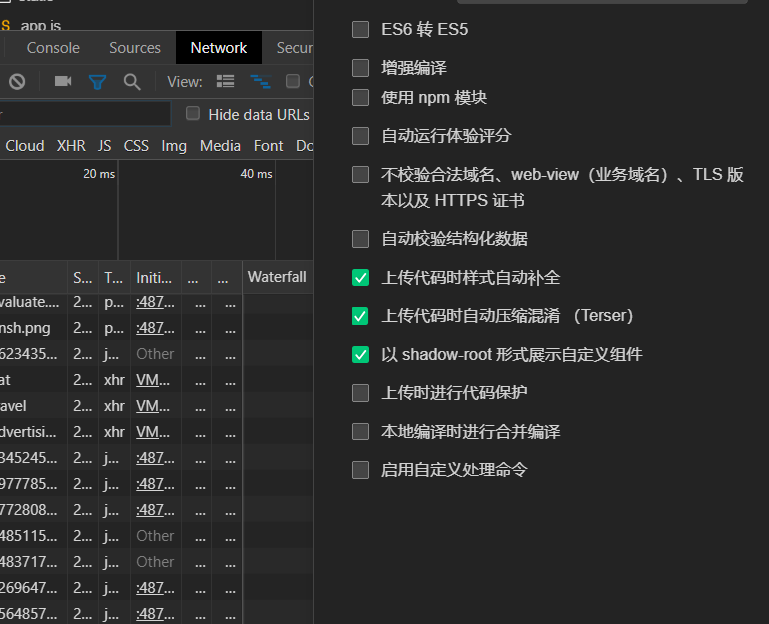Check 本地编译时进行合并编译 option
Image resolution: width=769 pixels, height=624 pixels.
360,431
